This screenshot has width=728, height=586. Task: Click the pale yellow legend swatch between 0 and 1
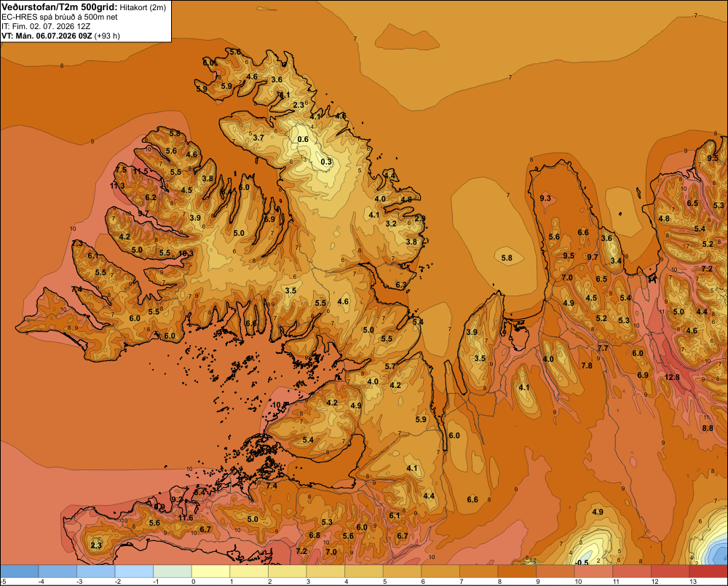coord(211,571)
